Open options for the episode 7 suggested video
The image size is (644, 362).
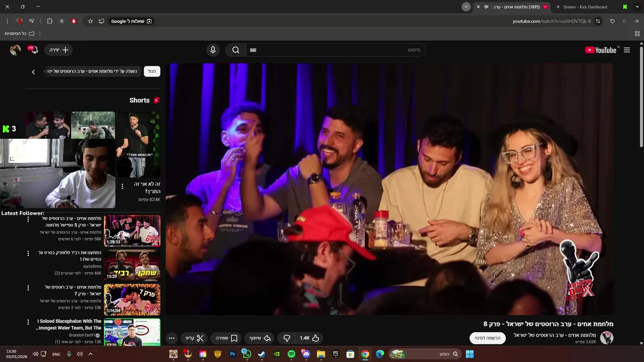tap(28, 288)
